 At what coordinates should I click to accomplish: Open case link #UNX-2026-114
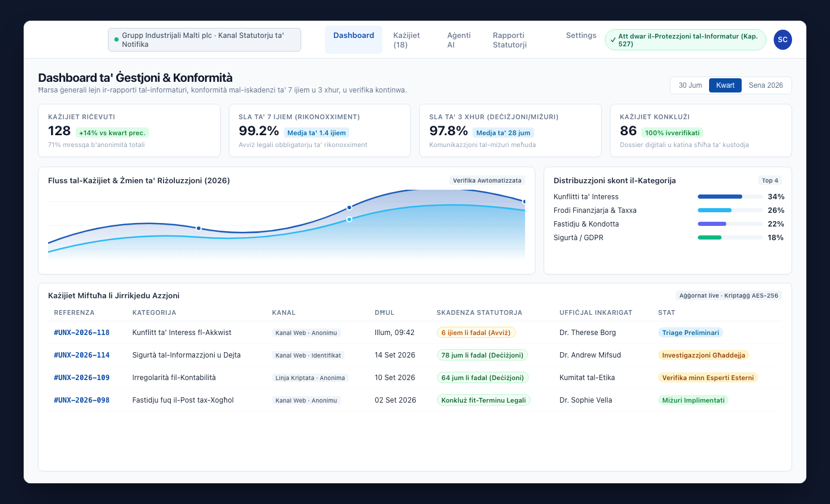click(x=82, y=355)
